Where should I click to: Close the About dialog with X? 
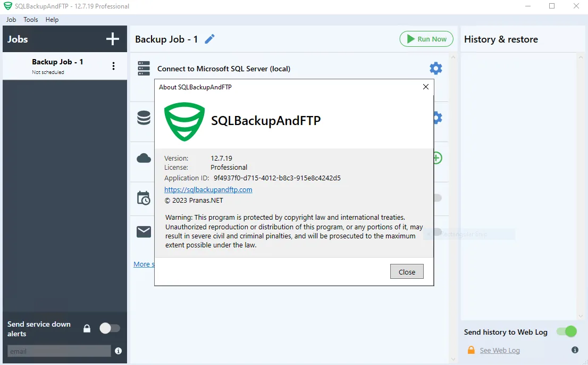pos(426,87)
